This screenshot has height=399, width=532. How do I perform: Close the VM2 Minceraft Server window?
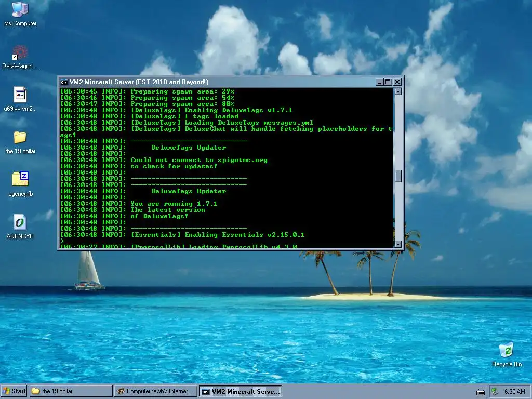(x=397, y=82)
